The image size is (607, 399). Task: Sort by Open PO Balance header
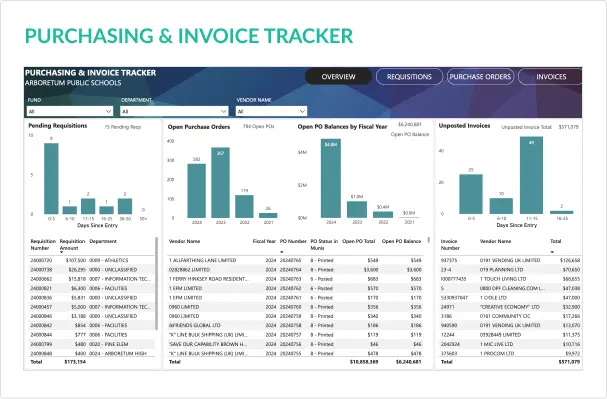[x=401, y=241]
